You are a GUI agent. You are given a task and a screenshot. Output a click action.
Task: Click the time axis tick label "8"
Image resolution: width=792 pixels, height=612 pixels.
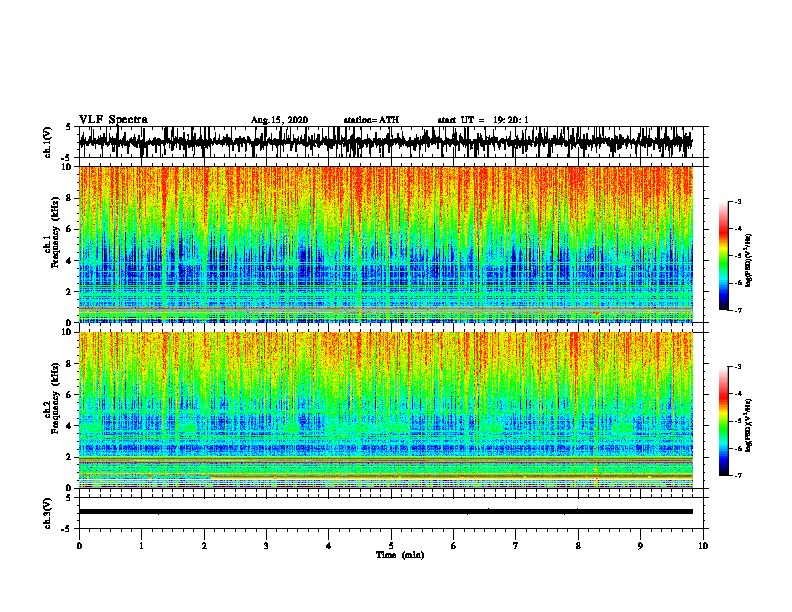(x=578, y=546)
